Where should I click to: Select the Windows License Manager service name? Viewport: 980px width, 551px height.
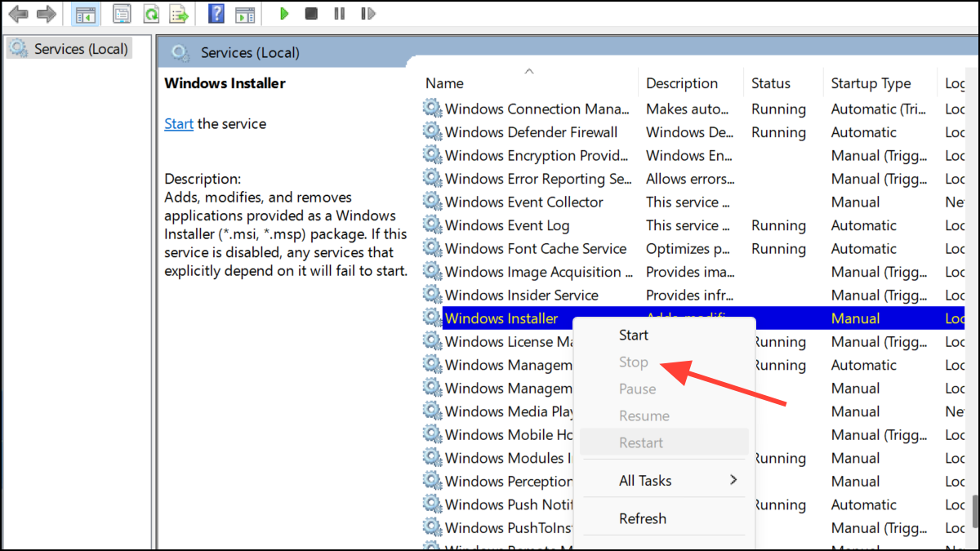509,341
